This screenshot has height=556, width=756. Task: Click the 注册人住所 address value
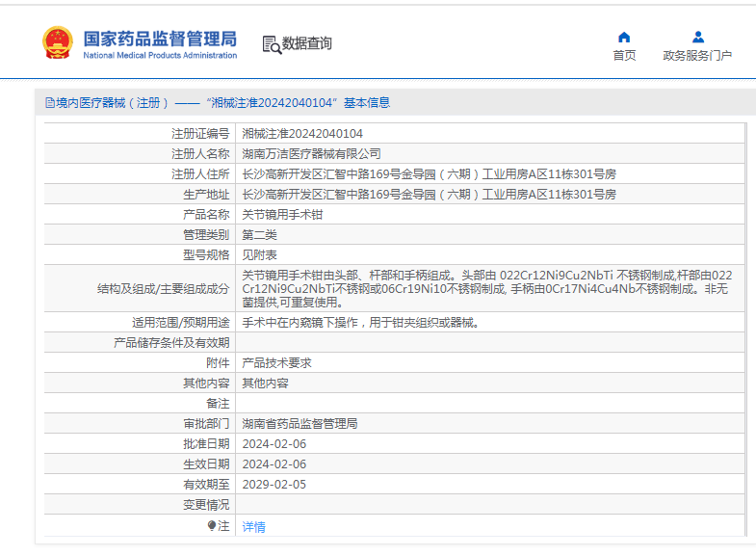(430, 174)
